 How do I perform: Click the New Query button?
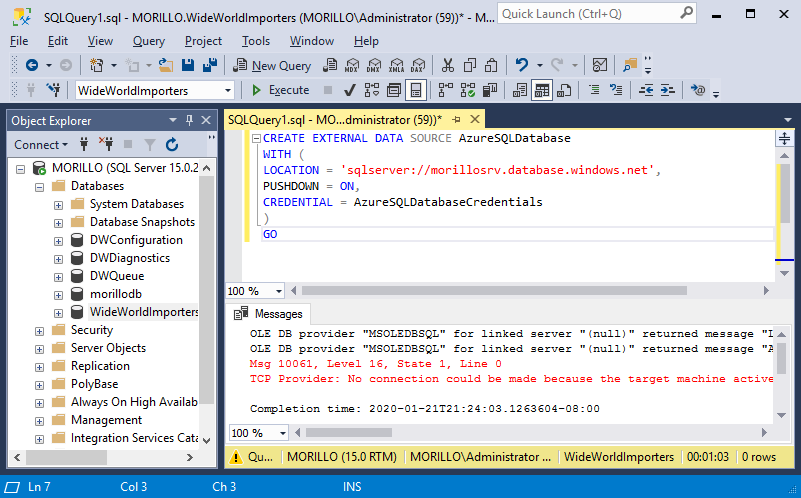(272, 65)
